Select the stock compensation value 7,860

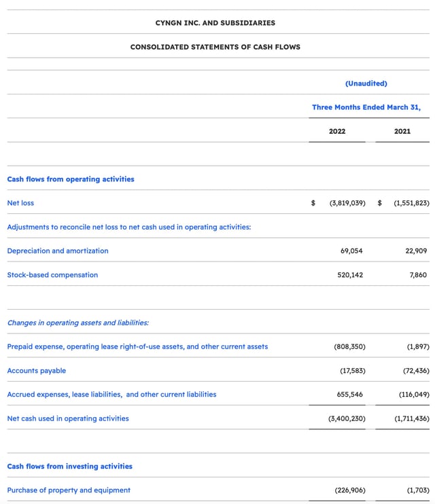418,275
